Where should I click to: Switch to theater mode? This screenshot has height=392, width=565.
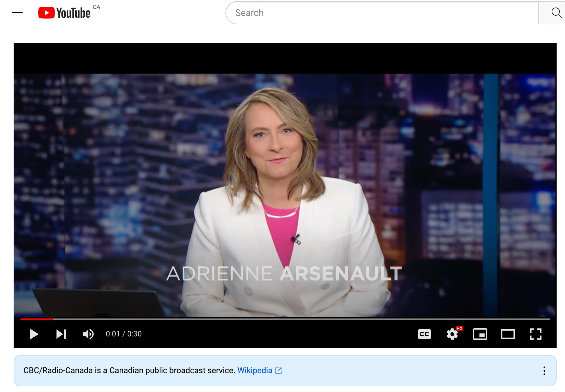(508, 334)
